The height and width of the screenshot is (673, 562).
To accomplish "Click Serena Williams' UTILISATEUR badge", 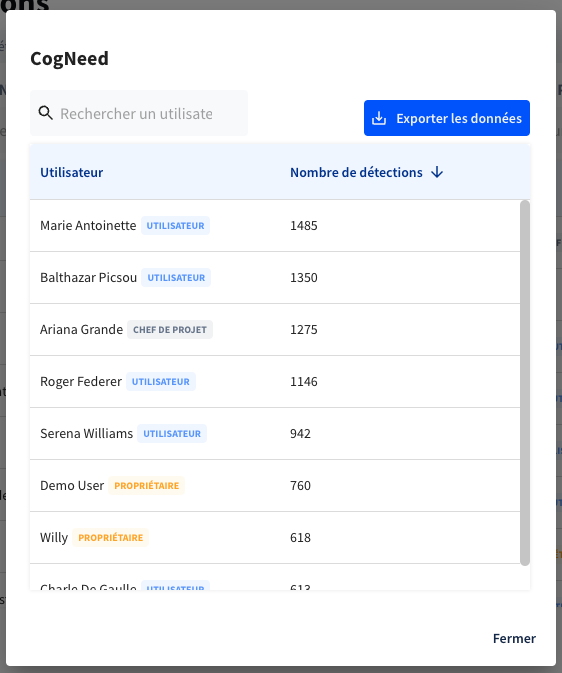I will (172, 434).
